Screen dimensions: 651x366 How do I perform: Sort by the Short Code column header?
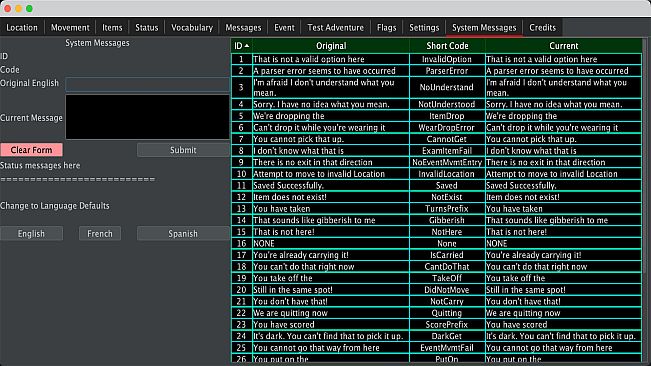447,46
